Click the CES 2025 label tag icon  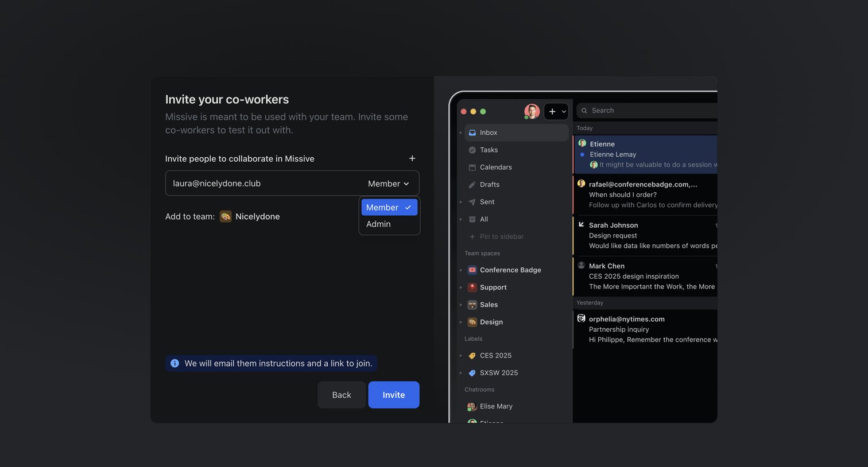tap(472, 356)
